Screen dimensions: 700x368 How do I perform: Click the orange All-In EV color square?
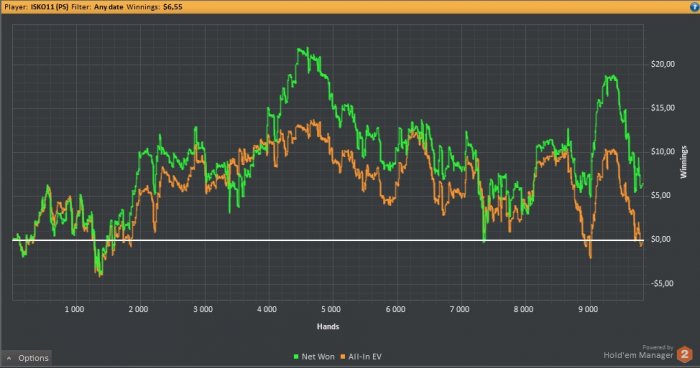pyautogui.click(x=343, y=356)
